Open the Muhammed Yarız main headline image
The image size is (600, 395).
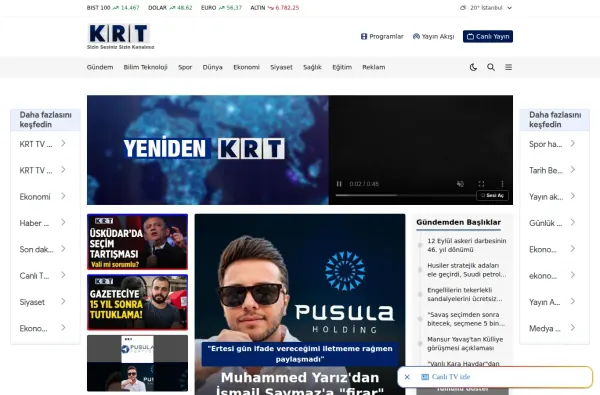click(300, 304)
